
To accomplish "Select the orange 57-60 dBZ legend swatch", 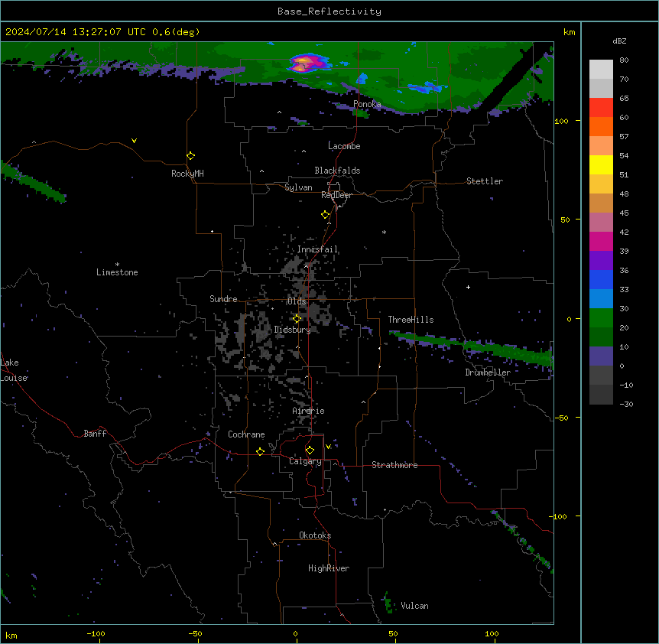I will [601, 126].
